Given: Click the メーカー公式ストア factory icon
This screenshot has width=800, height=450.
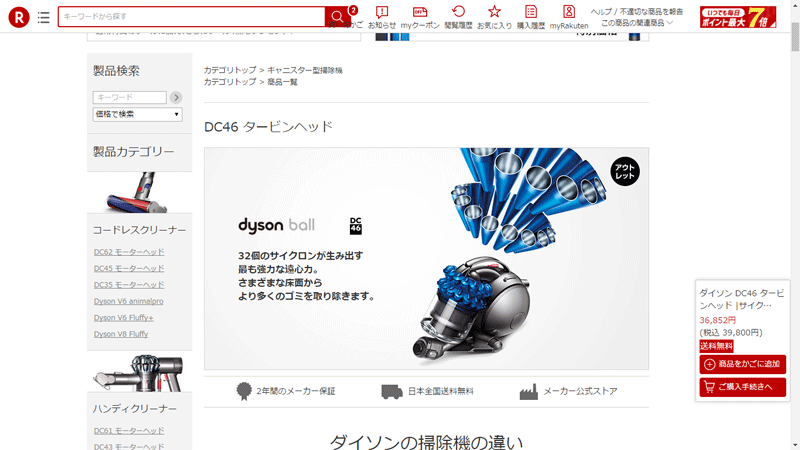Looking at the screenshot, I should [529, 391].
